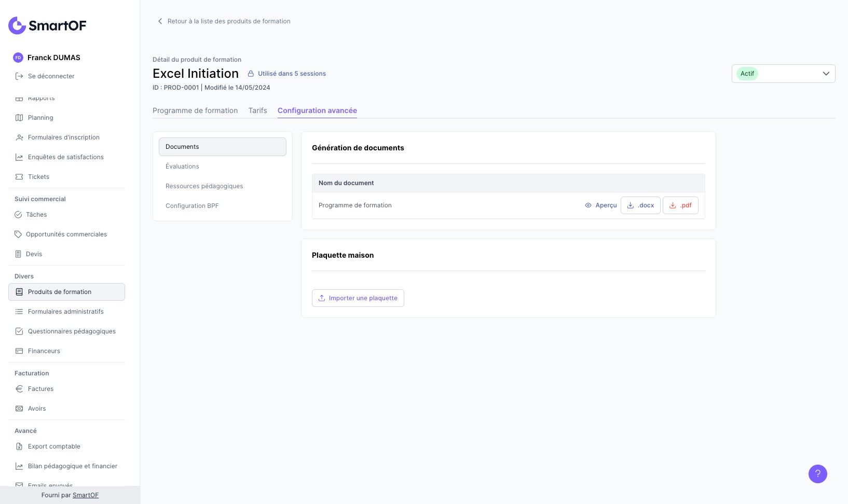The height and width of the screenshot is (504, 848).
Task: Click Importer une plaquette button
Action: 358,298
